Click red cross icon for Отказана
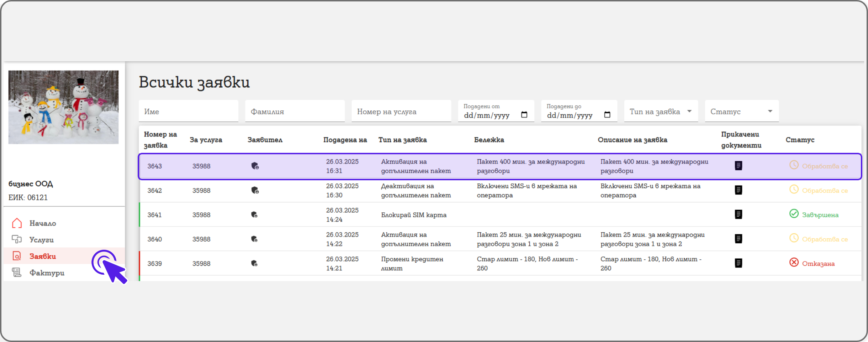This screenshot has height=342, width=868. pyautogui.click(x=794, y=262)
